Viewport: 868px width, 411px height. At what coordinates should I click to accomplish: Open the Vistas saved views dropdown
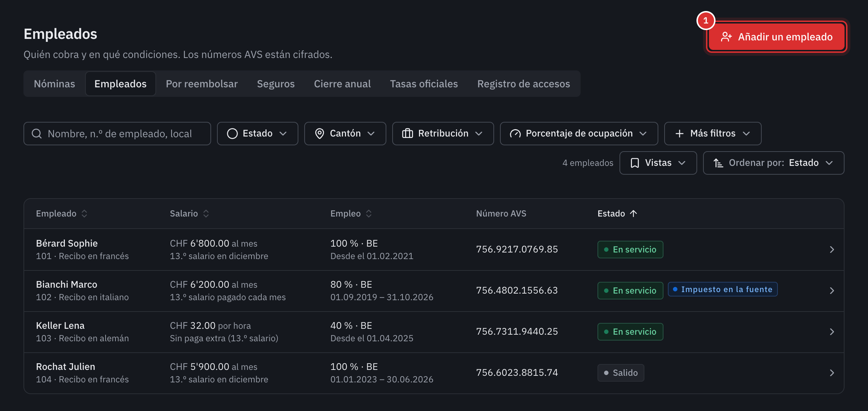(x=658, y=163)
